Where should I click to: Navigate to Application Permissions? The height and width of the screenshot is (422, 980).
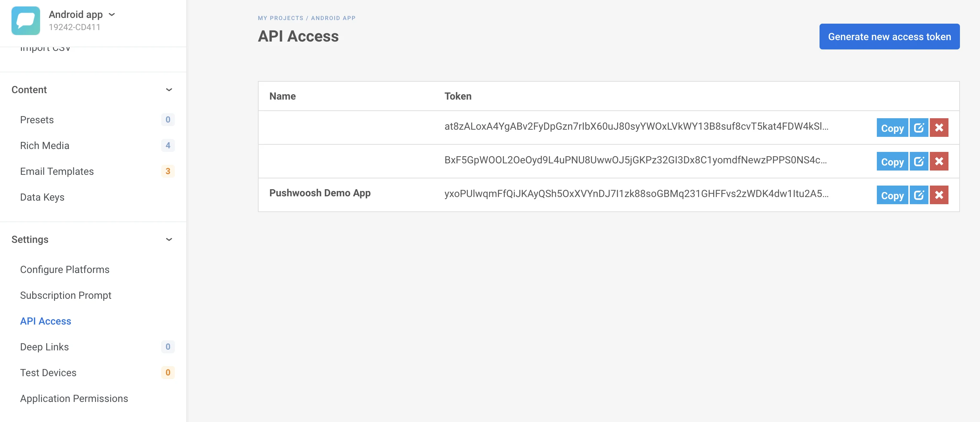[74, 398]
